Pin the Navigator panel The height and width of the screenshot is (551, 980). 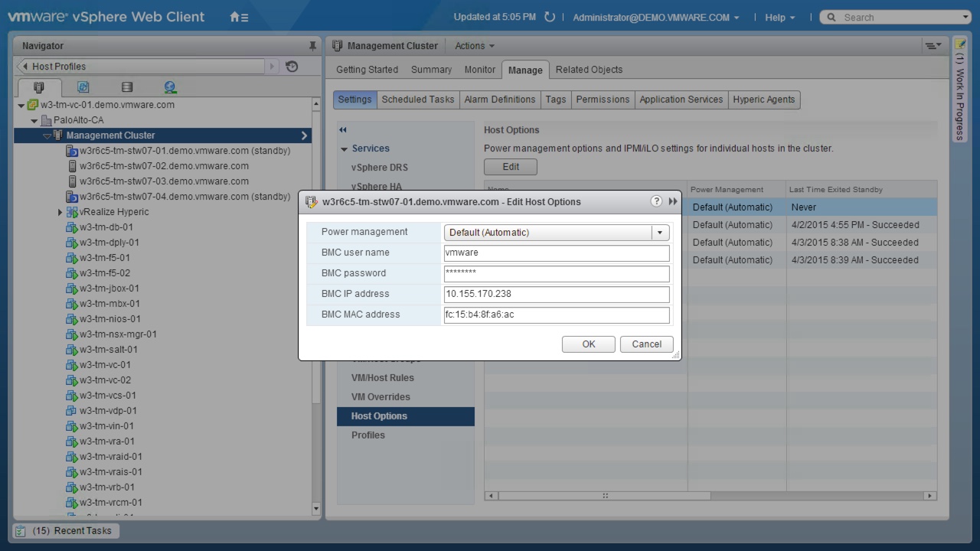click(312, 46)
